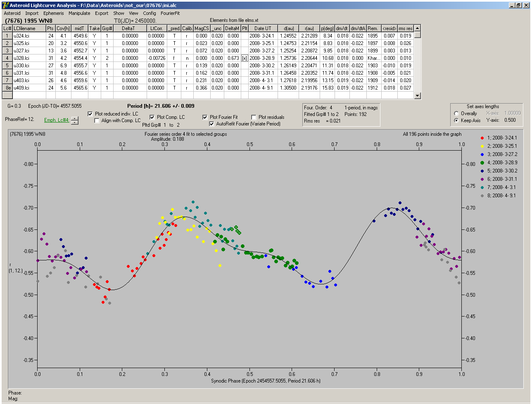Toggle Plot Fourier Fit checkbox
This screenshot has height=404, width=532.
(x=204, y=117)
